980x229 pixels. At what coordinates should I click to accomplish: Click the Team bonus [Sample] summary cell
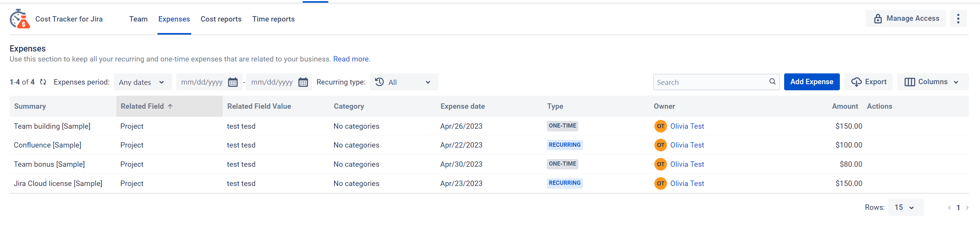coord(49,164)
